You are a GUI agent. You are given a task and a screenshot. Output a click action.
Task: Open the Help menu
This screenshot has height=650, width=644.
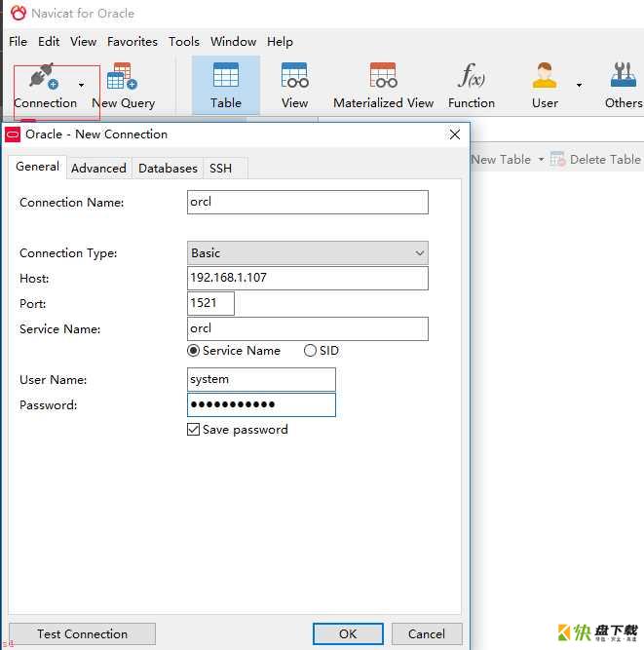[280, 42]
